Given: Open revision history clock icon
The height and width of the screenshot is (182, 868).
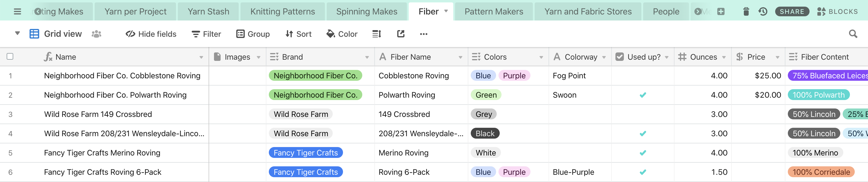Looking at the screenshot, I should coord(763,11).
